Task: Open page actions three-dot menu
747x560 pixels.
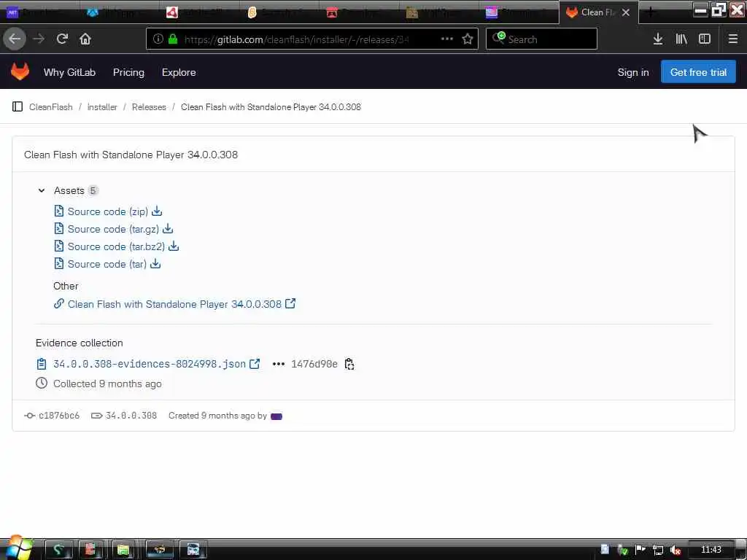Action: point(447,39)
